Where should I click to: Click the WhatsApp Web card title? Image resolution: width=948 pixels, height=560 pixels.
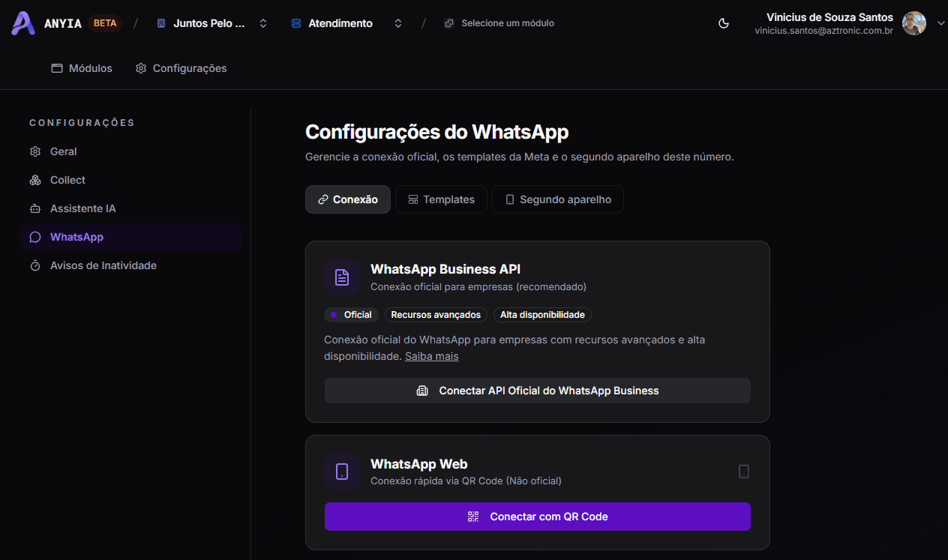tap(419, 464)
